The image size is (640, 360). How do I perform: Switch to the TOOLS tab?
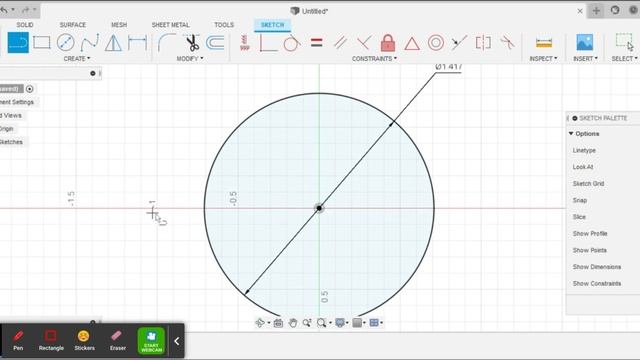224,25
